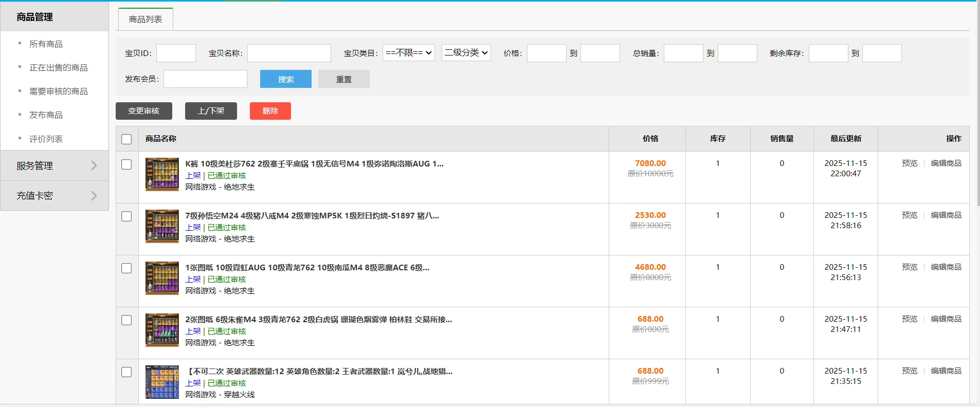Click the vertical scrollbar on the right

click(977, 103)
